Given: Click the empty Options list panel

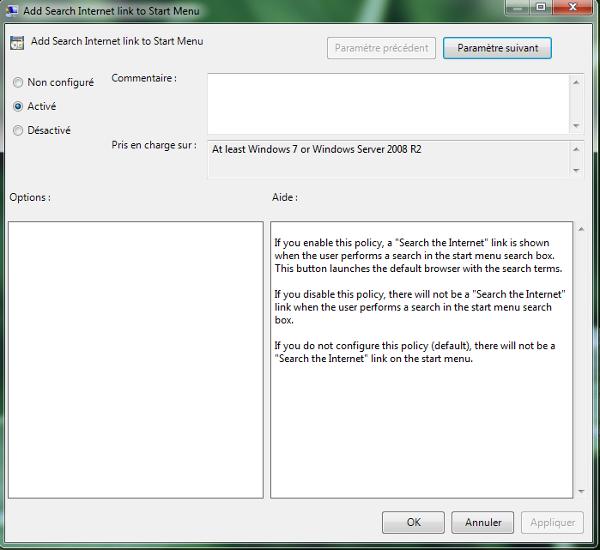Looking at the screenshot, I should tap(136, 360).
